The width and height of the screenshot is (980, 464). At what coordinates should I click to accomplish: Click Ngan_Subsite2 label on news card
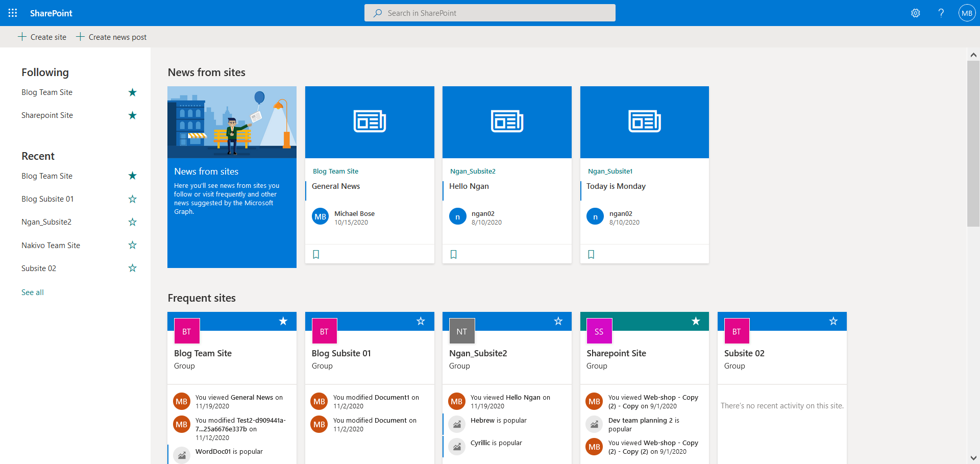(473, 172)
